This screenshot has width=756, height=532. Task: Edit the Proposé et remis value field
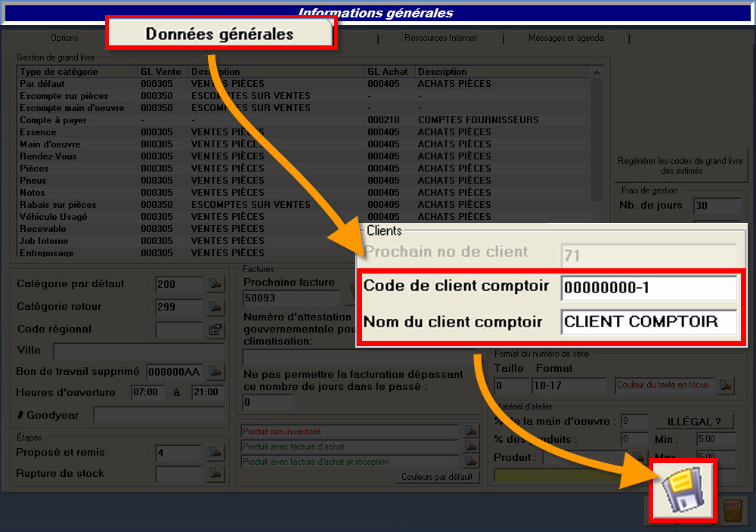click(178, 453)
